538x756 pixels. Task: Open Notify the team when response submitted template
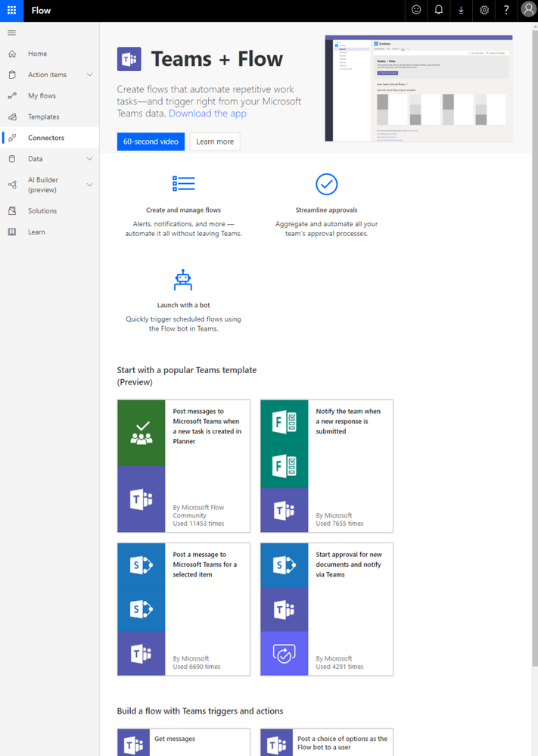pyautogui.click(x=327, y=466)
